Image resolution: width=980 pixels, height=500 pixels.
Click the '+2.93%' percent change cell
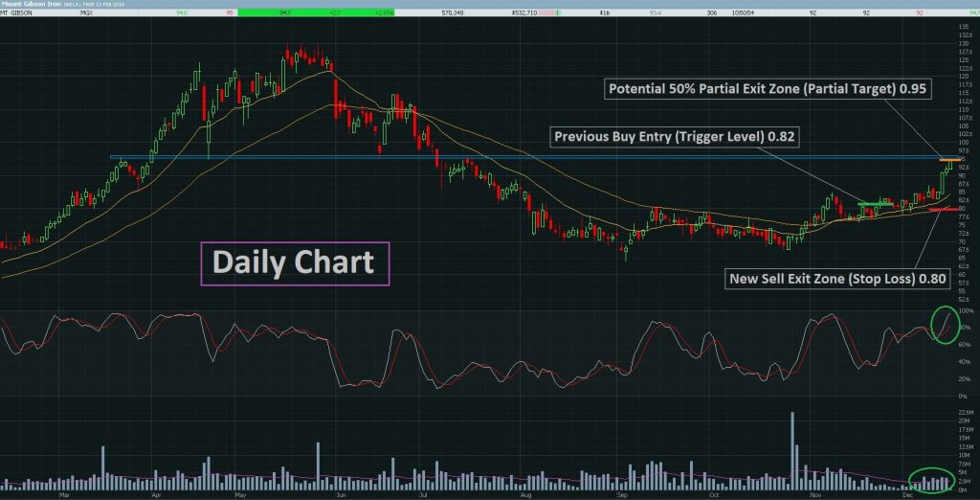pos(385,11)
